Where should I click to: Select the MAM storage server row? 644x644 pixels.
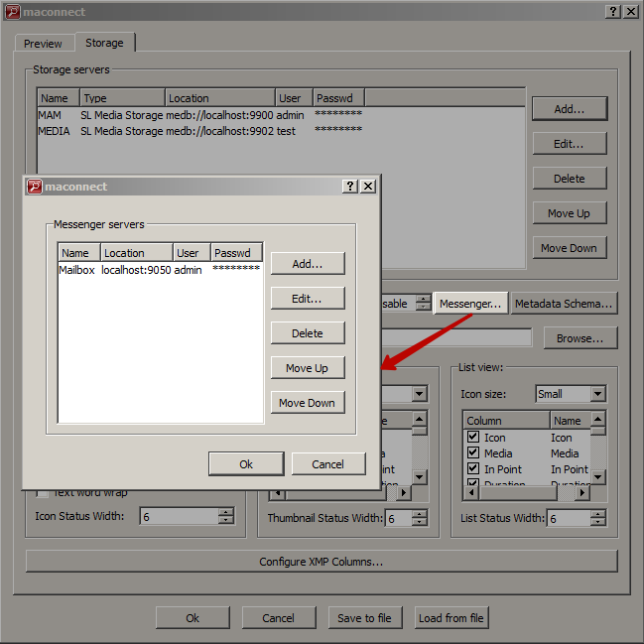click(281, 115)
